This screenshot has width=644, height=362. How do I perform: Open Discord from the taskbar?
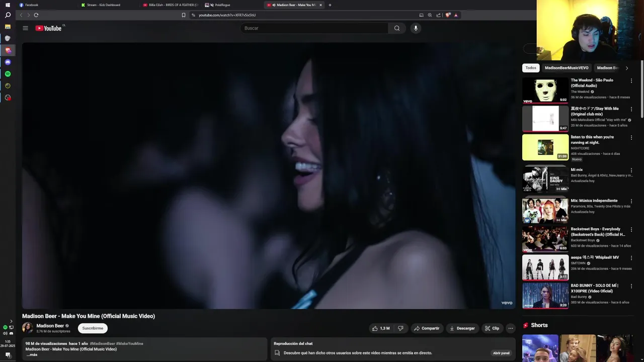8,62
